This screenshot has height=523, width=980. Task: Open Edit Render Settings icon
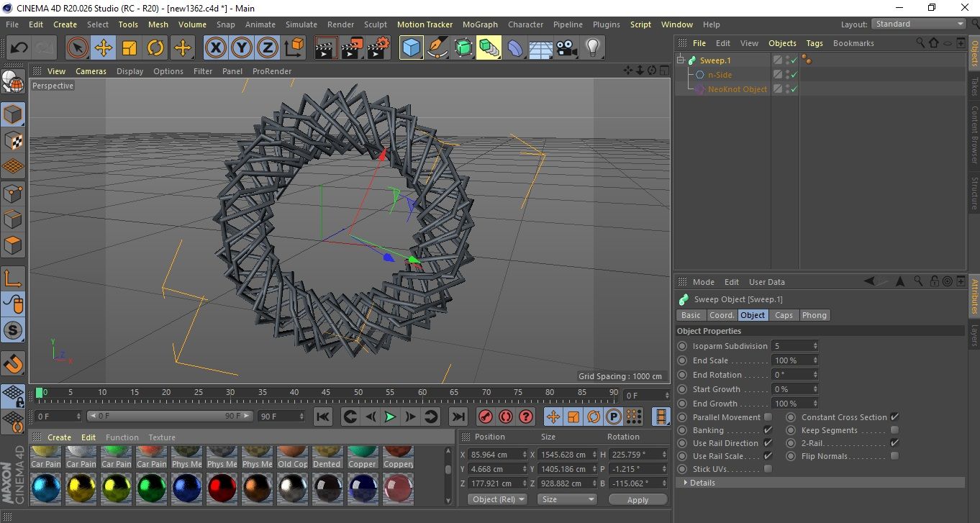pos(378,48)
